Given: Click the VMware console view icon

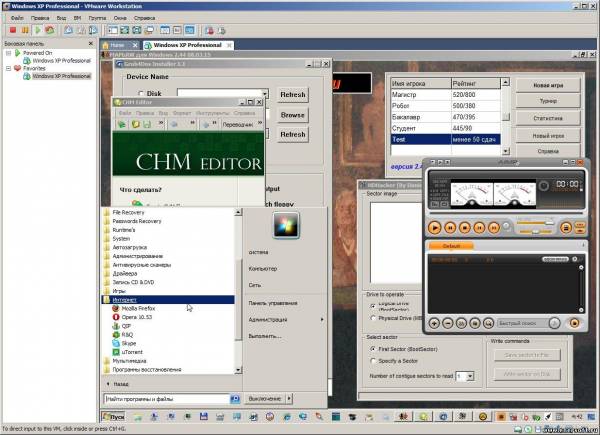Looking at the screenshot, I should click(x=189, y=30).
